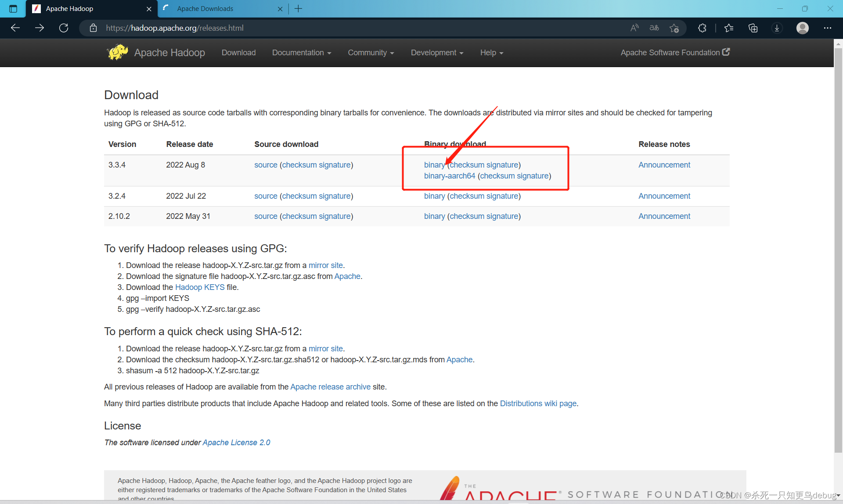Click the browser downloads icon

[777, 27]
